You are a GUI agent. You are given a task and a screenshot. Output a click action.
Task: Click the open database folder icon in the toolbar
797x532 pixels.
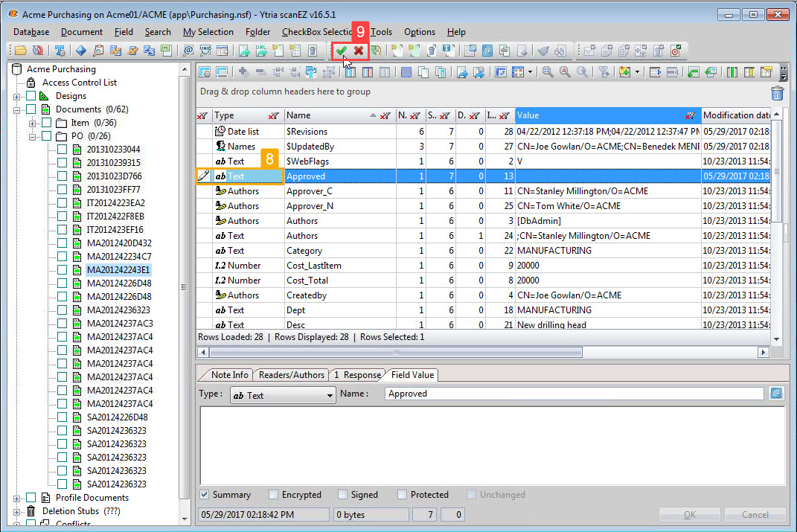tap(20, 51)
